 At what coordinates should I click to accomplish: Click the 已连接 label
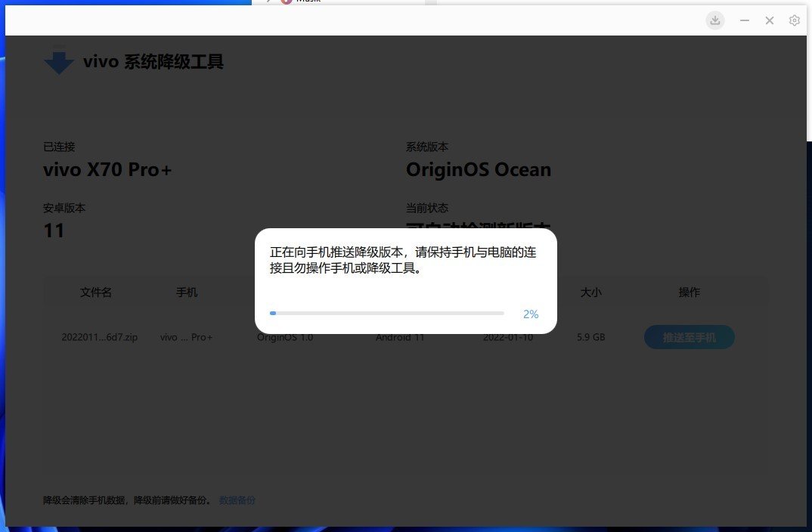pyautogui.click(x=59, y=147)
